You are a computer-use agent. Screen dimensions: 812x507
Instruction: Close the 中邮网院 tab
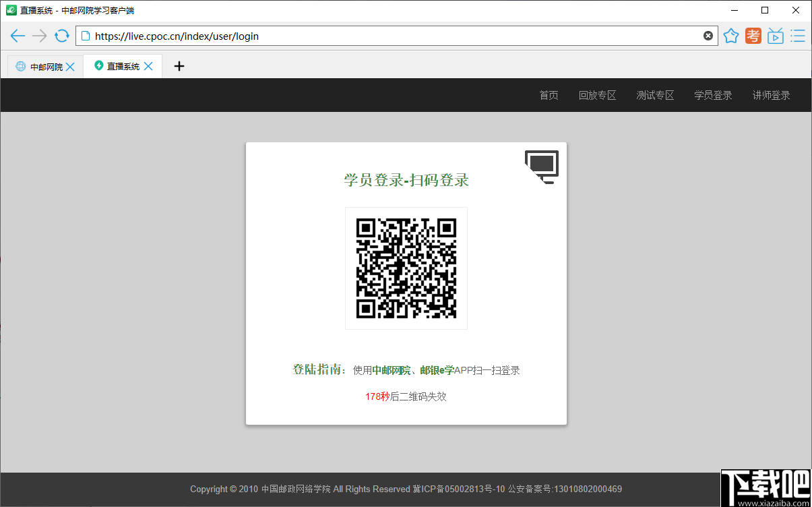[x=70, y=67]
